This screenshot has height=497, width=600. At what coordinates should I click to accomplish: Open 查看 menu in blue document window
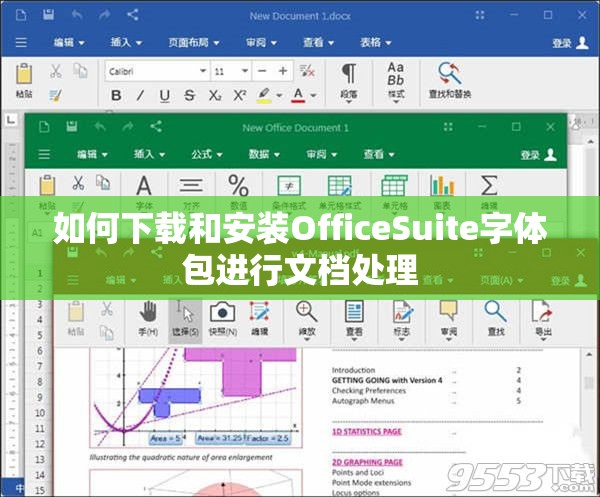pyautogui.click(x=318, y=42)
